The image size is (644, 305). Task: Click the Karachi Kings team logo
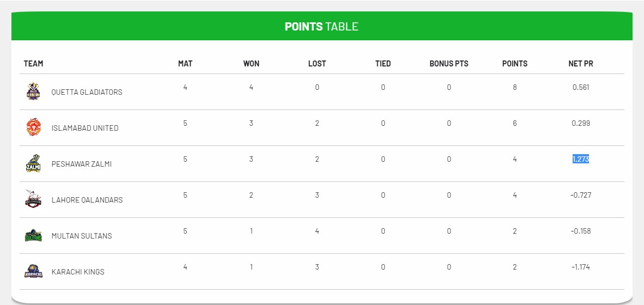(x=33, y=271)
